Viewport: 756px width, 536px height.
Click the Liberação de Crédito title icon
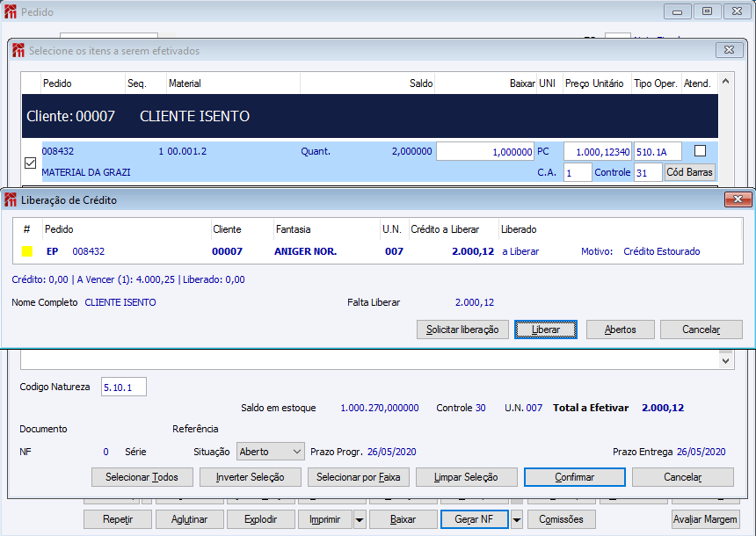point(11,199)
